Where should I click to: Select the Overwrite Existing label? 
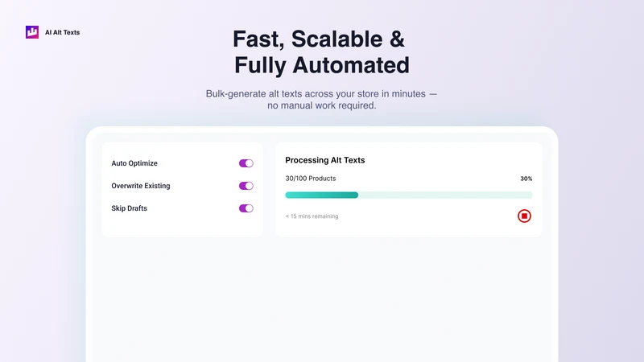(140, 186)
